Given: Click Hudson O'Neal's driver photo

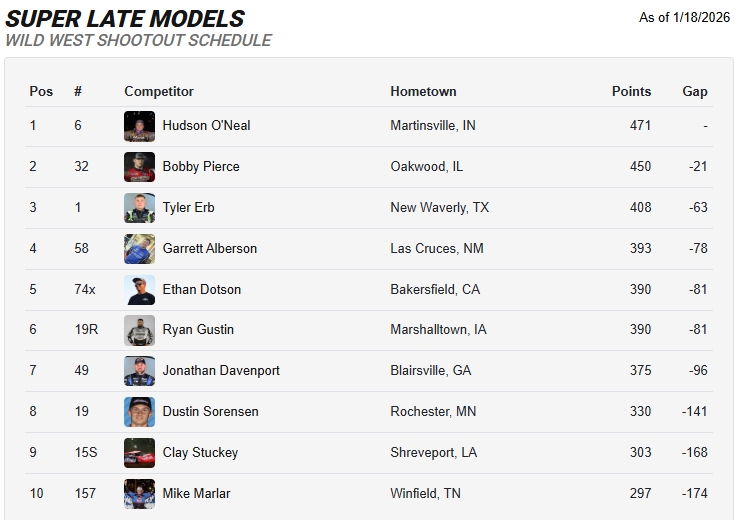Looking at the screenshot, I should click(x=139, y=126).
